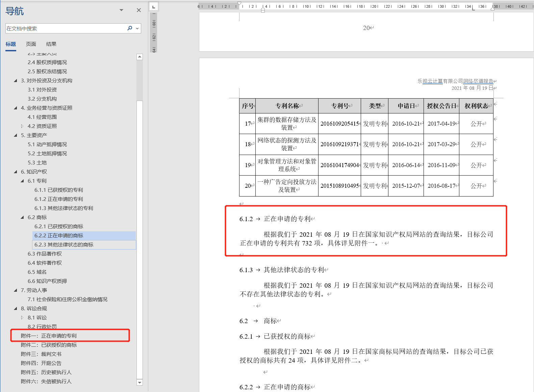Viewport: 534px width, 392px height.
Task: Collapse the 3. 对外投资及分支机构 heading
Action: pos(16,81)
